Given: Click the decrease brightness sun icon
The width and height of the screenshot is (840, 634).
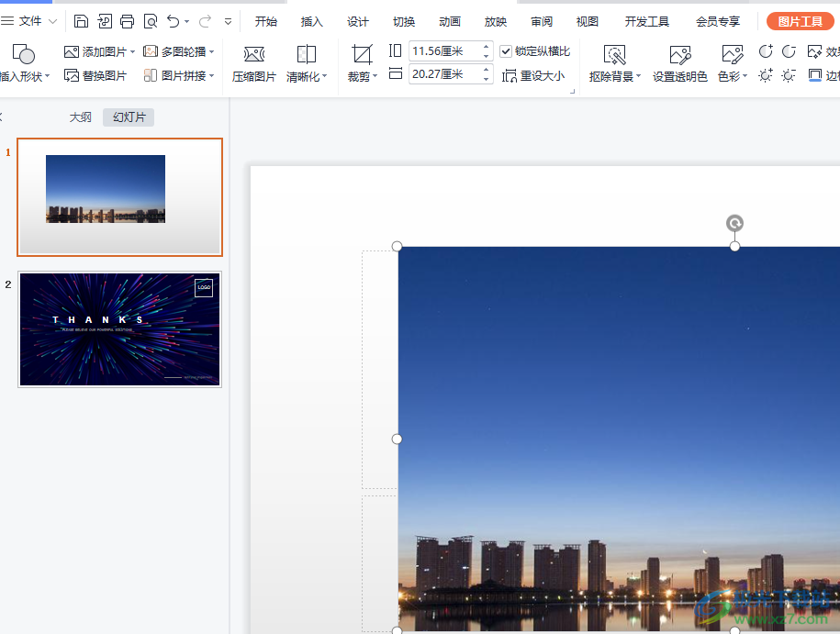Looking at the screenshot, I should 789,75.
